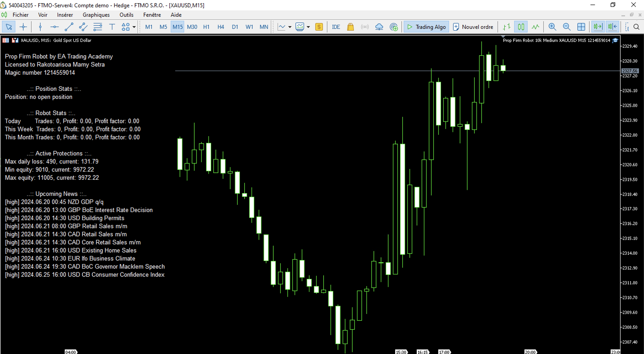Toggle auto scroll chart to end
Image resolution: width=644 pixels, height=354 pixels.
[598, 27]
